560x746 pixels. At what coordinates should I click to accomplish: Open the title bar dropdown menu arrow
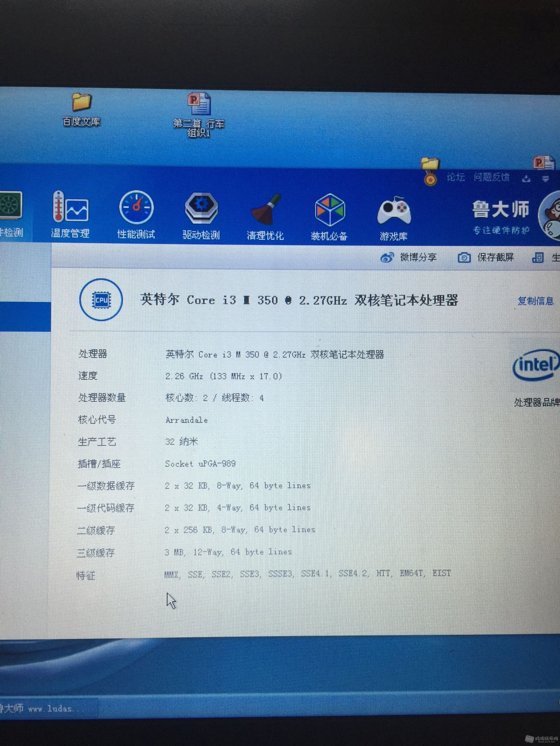point(545,179)
